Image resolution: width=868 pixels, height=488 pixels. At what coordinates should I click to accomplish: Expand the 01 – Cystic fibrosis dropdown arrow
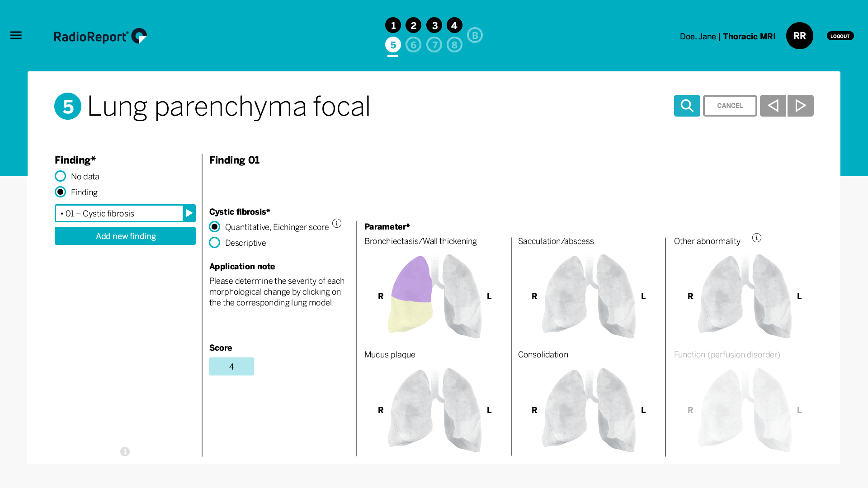189,213
